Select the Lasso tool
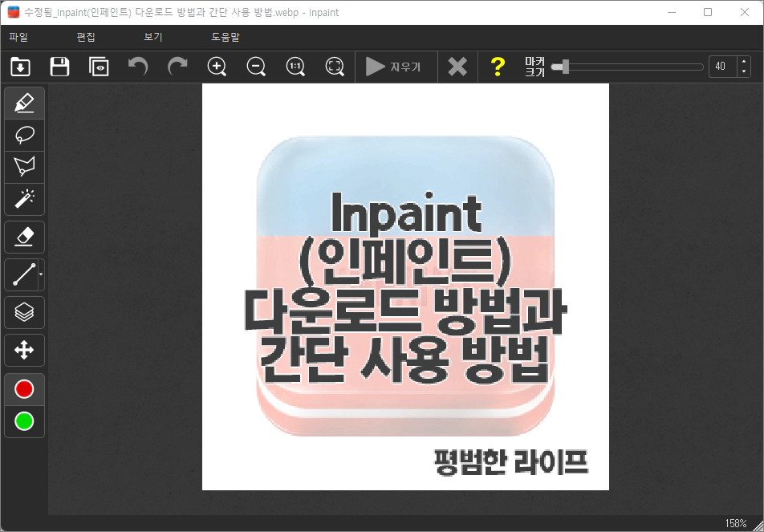The width and height of the screenshot is (764, 532). coord(24,135)
